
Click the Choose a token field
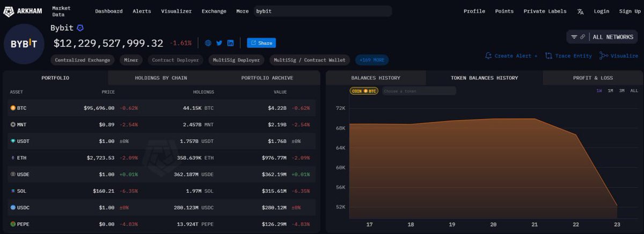[x=419, y=91]
